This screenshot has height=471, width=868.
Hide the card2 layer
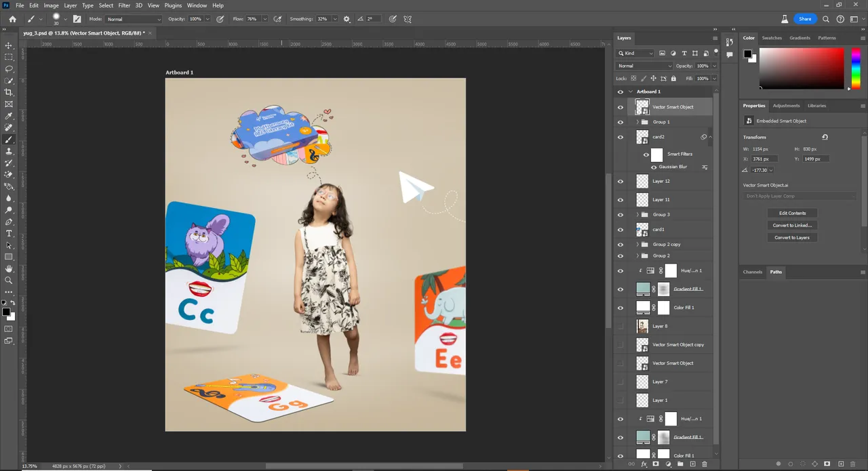620,137
